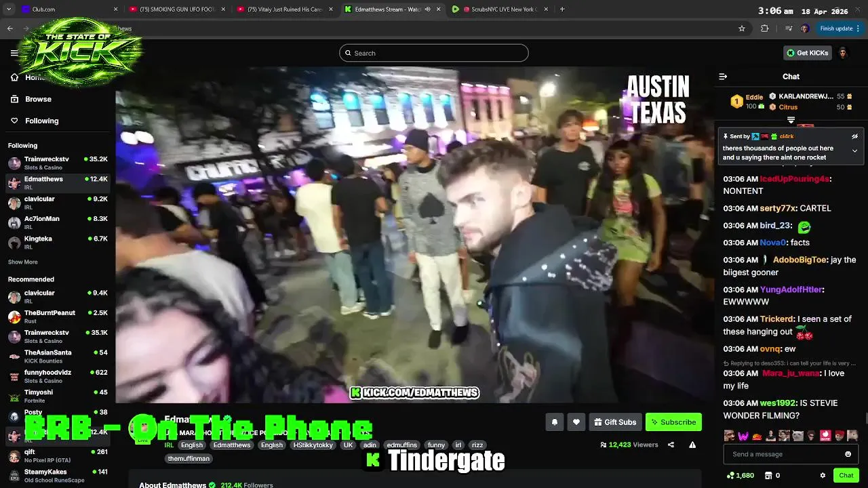
Task: Click Show More under Following
Action: (23, 262)
